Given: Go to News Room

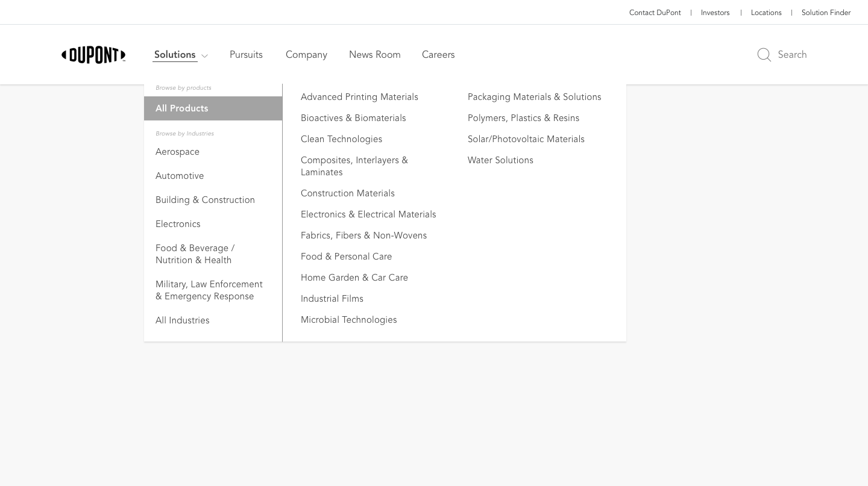Looking at the screenshot, I should [374, 55].
